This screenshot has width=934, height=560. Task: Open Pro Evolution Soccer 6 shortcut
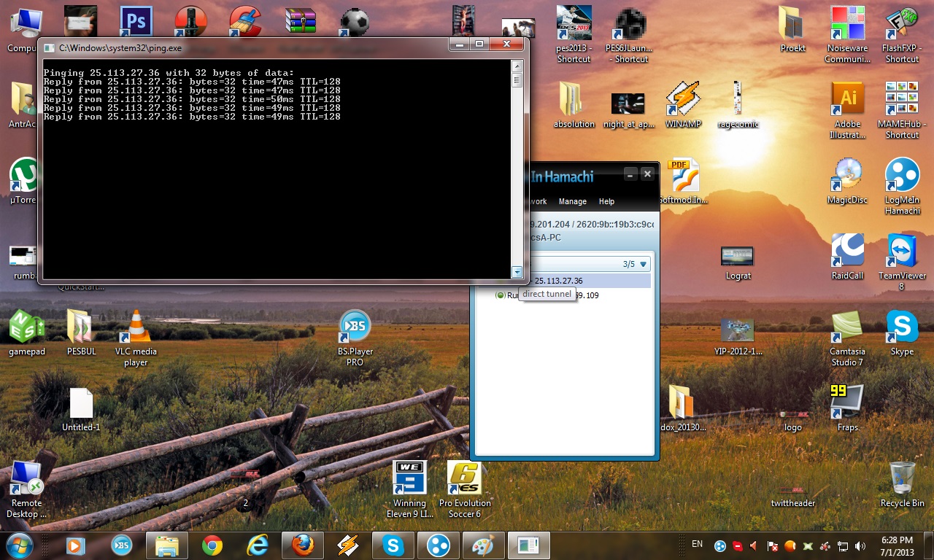point(464,480)
